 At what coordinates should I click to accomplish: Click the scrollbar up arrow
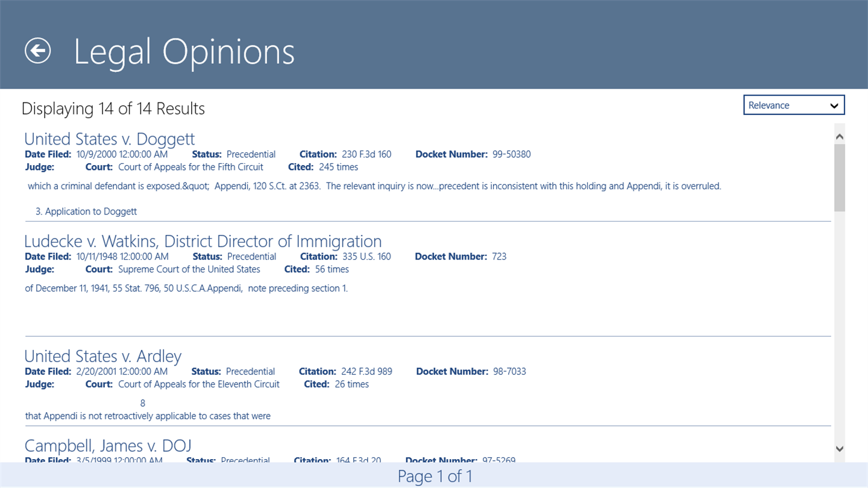tap(840, 137)
